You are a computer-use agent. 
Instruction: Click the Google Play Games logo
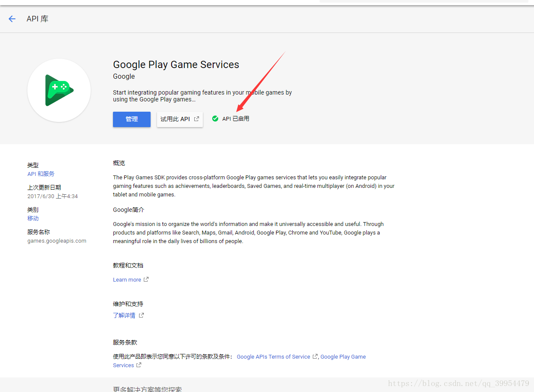pyautogui.click(x=59, y=90)
